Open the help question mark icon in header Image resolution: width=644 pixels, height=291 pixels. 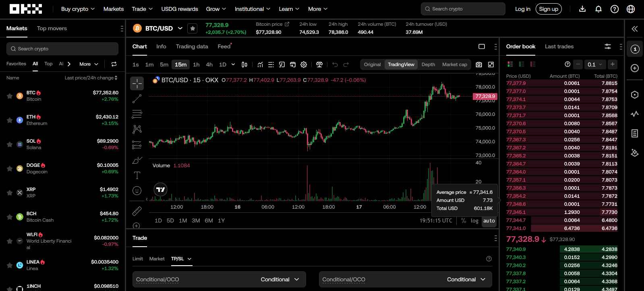(x=615, y=9)
